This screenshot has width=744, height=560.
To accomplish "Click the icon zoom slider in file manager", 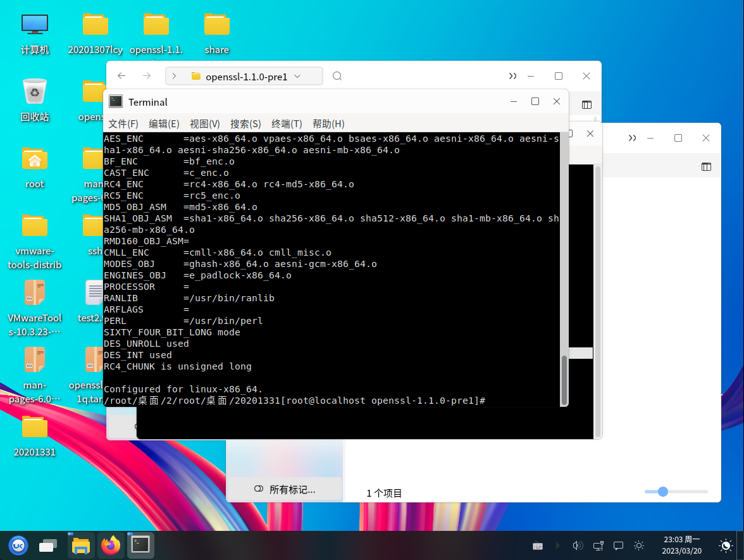I will pyautogui.click(x=663, y=492).
